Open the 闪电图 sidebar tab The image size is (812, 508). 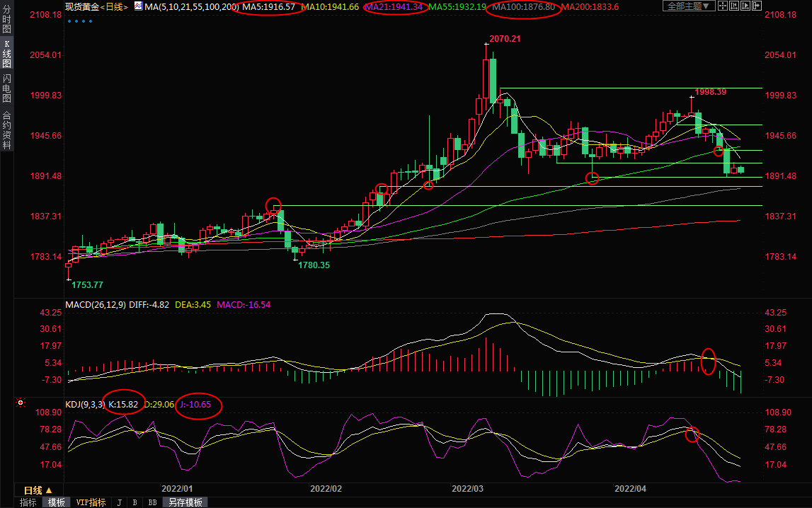click(x=6, y=88)
